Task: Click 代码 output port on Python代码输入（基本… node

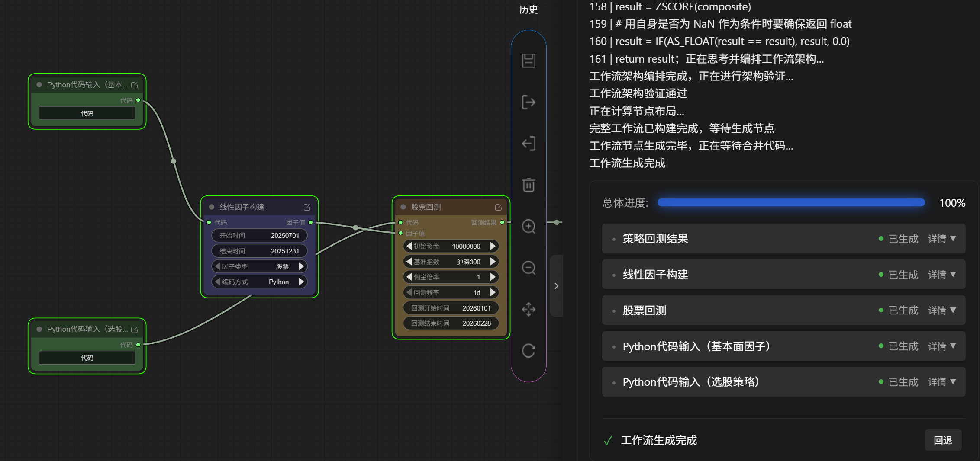Action: coord(138,100)
